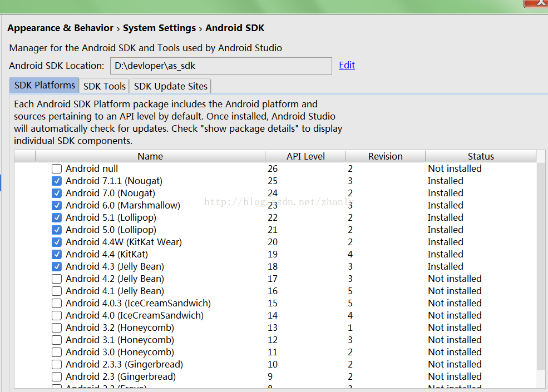The image size is (548, 392).
Task: Click API level 25 cell
Action: coord(273,181)
